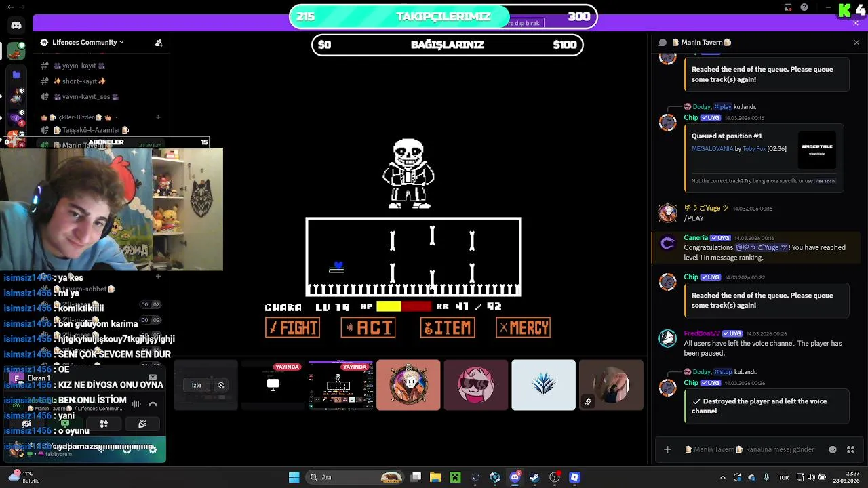Expand the Lifences Community server menu
This screenshot has height=488, width=868.
pyautogui.click(x=87, y=42)
